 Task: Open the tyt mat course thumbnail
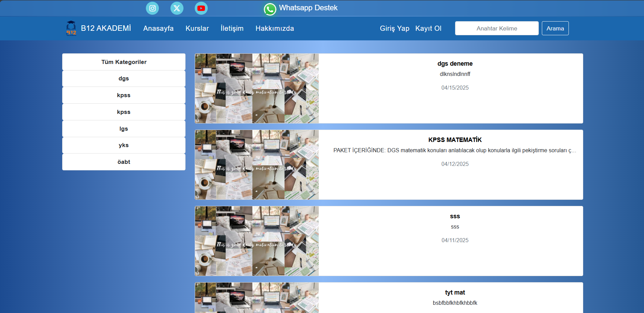[x=257, y=298]
